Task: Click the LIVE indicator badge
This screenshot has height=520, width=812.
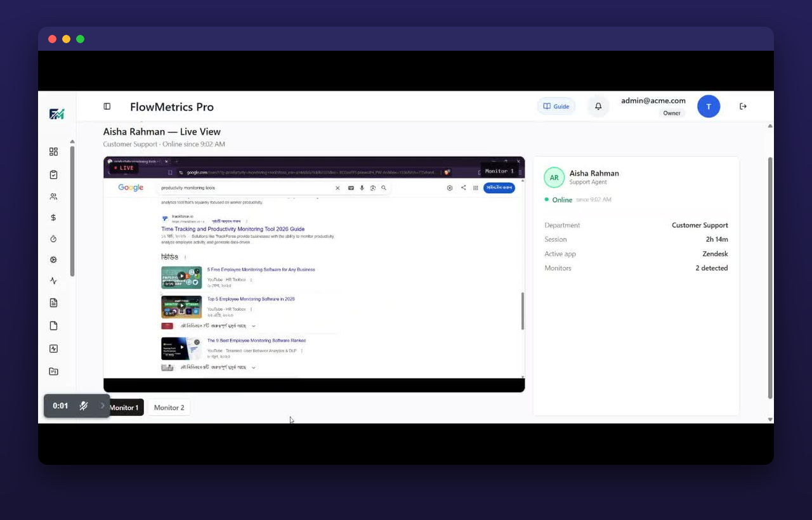Action: tap(124, 168)
